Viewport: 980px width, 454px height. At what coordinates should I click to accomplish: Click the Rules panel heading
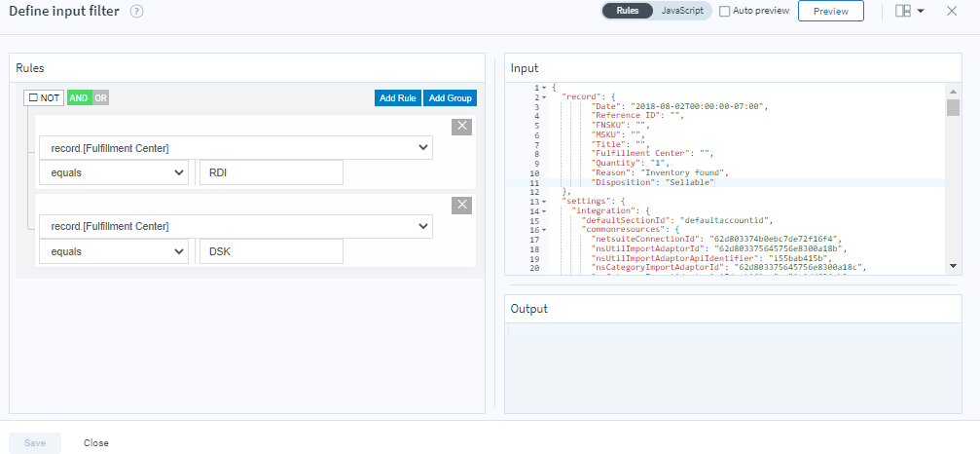click(29, 68)
